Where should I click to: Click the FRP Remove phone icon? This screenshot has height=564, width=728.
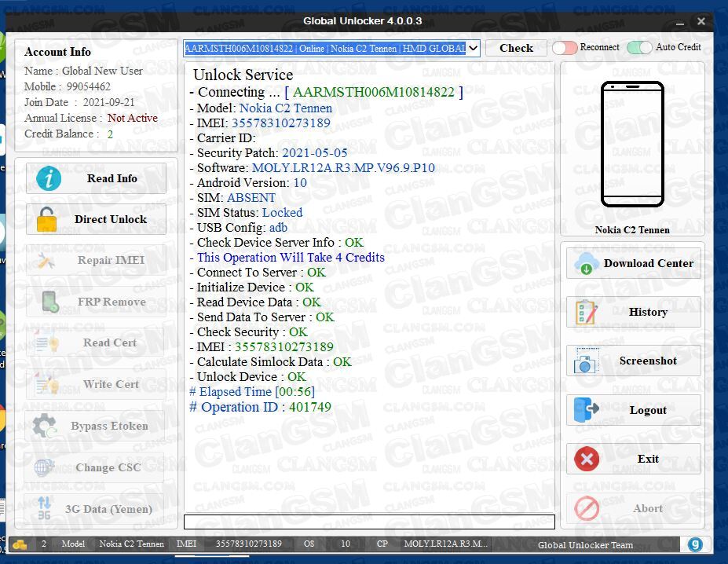click(x=49, y=302)
